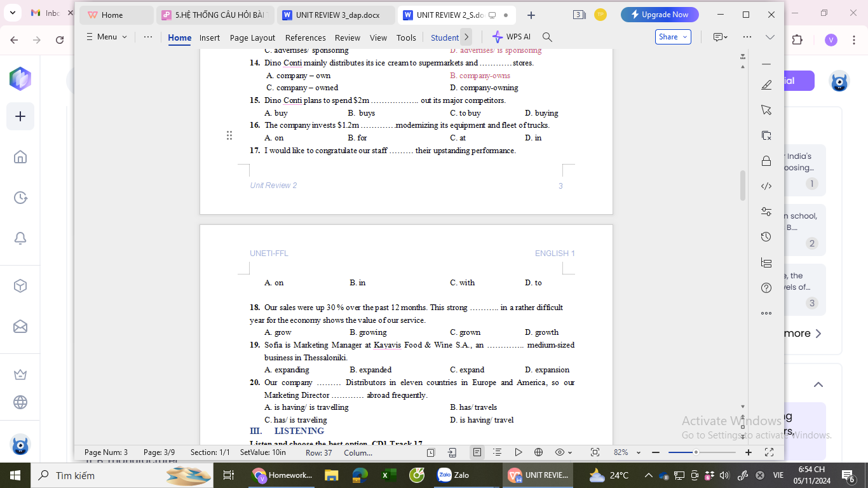Click the fit-page icon beside the zoom percentage
This screenshot has height=488, width=868.
point(595,452)
